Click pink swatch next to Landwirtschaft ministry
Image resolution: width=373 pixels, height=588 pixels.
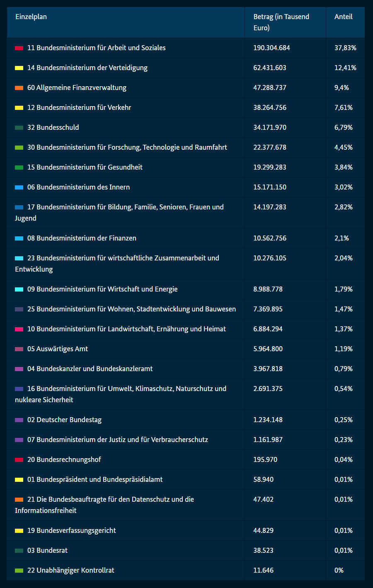19,329
